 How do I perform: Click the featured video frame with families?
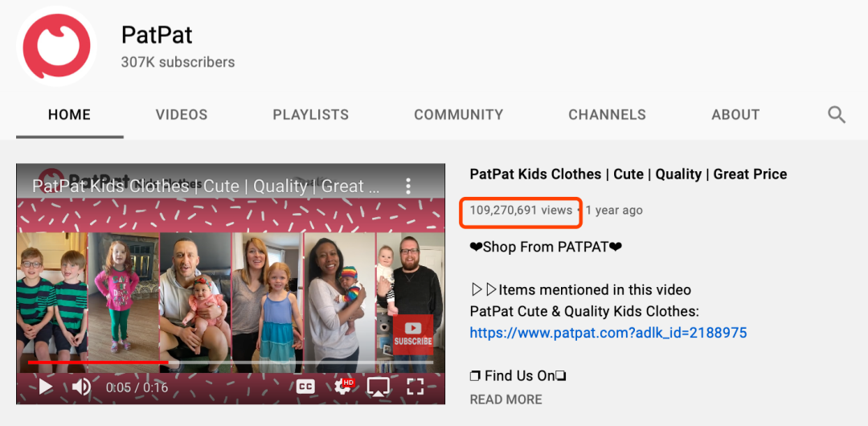231,284
